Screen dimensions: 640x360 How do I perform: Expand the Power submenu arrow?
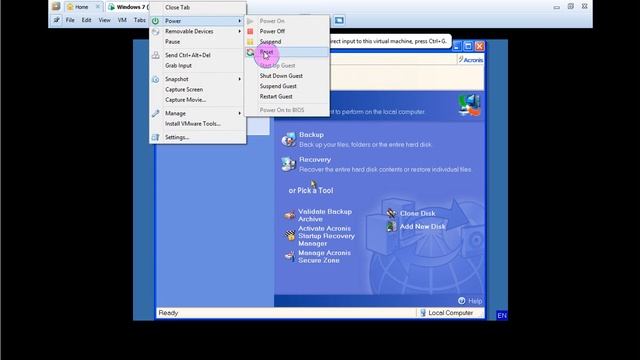tap(240, 21)
